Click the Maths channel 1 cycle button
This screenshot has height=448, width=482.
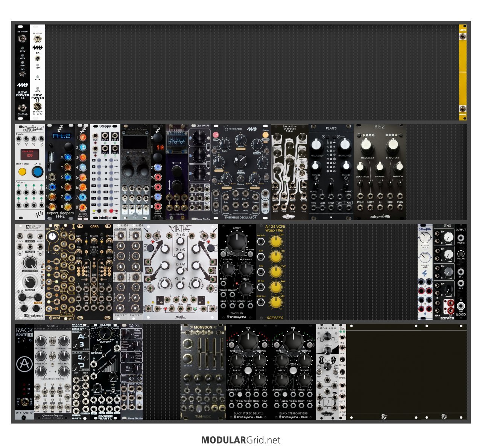151,248
